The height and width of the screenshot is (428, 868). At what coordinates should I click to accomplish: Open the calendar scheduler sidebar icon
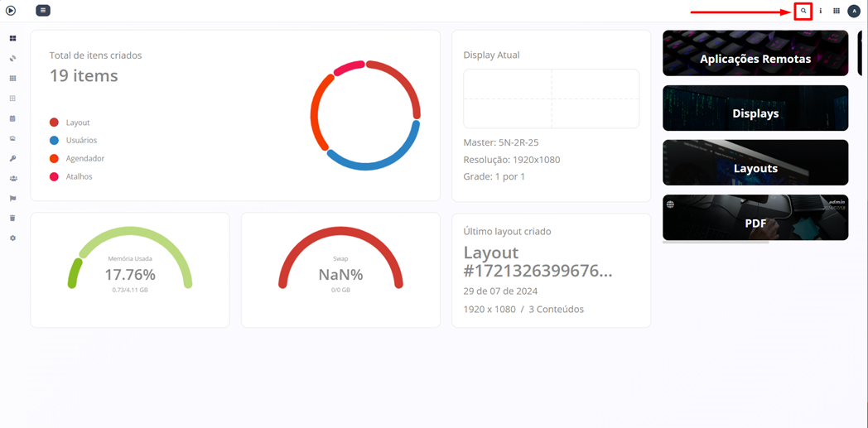pos(12,118)
